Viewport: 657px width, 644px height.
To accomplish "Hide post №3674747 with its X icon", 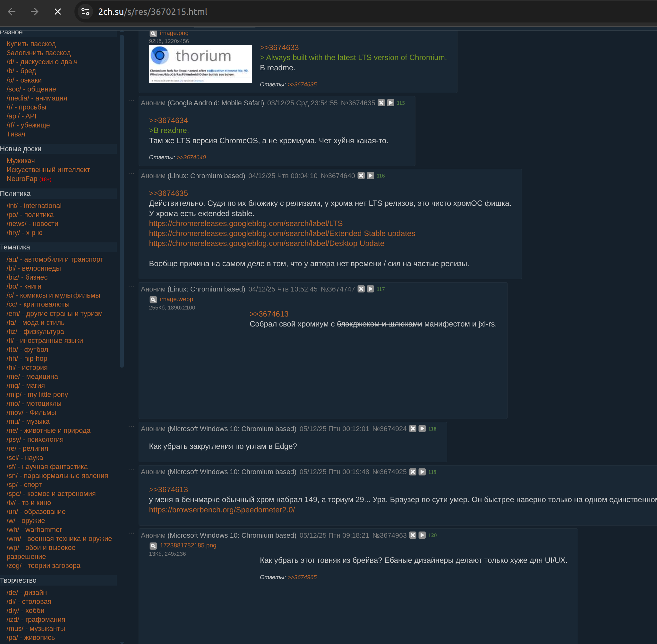I will (x=361, y=289).
